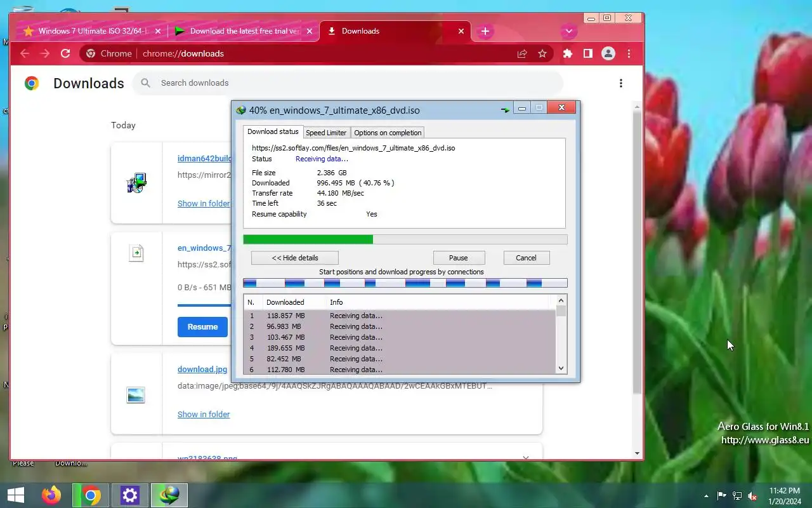This screenshot has width=812, height=508.
Task: Click the green IDM download progress bar
Action: pos(405,239)
